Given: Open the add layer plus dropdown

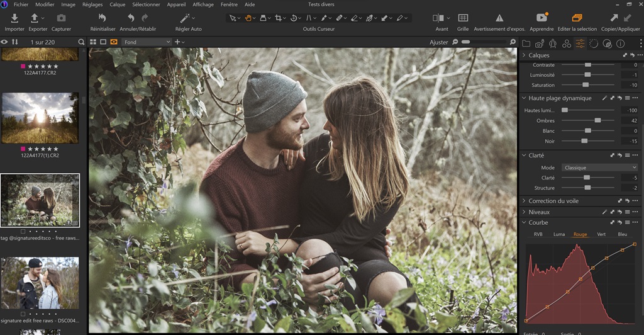Looking at the screenshot, I should coord(179,42).
